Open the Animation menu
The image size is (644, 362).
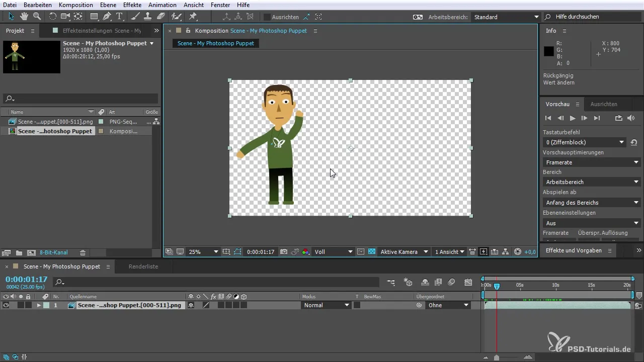coord(163,5)
